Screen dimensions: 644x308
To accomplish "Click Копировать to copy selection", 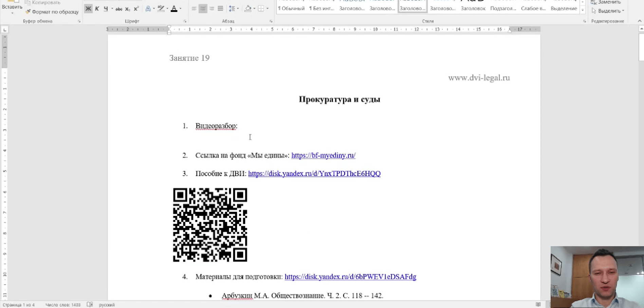I will tap(43, 2).
